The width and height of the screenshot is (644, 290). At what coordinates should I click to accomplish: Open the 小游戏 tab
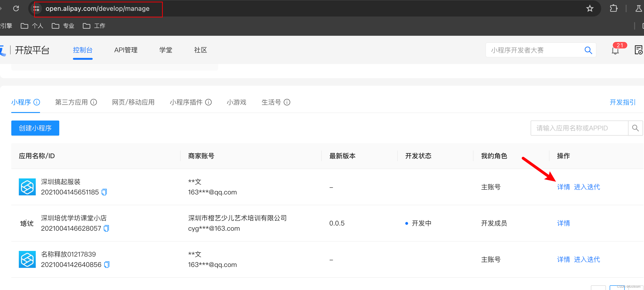[x=236, y=102]
